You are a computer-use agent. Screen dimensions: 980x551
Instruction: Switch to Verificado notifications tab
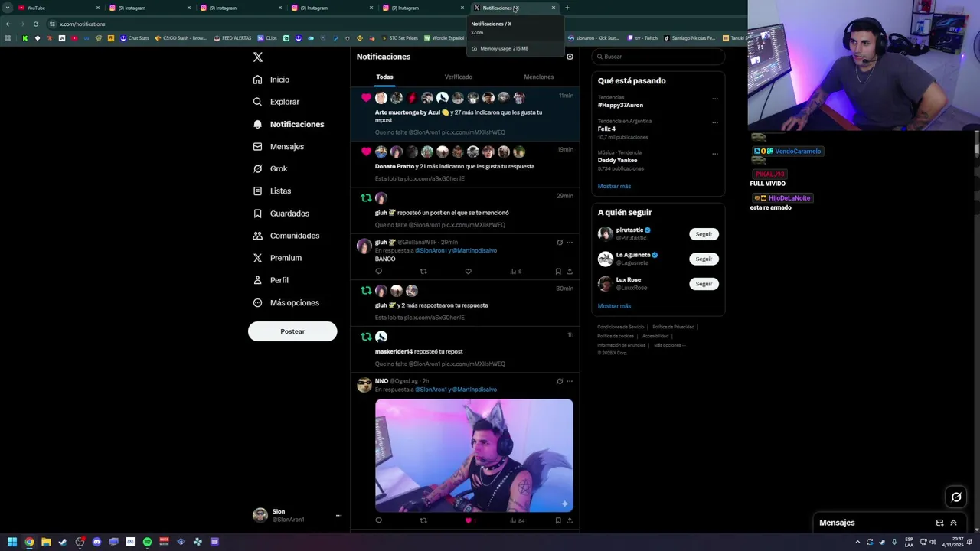pos(459,77)
